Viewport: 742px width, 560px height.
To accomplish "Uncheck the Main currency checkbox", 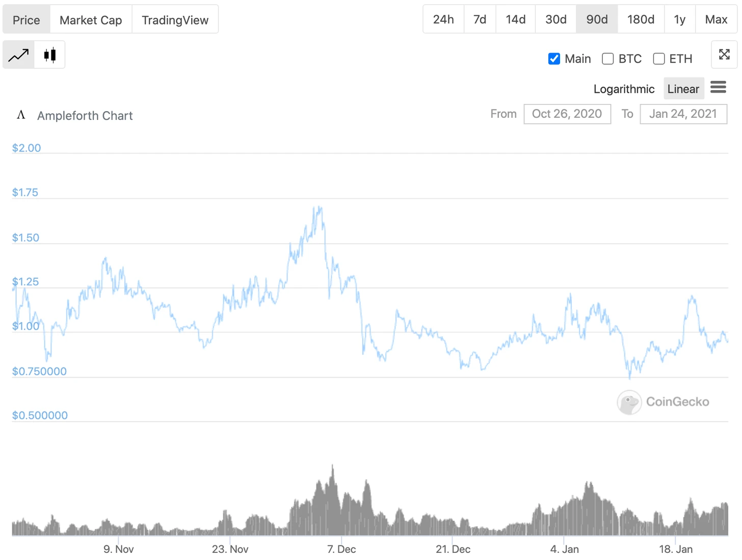I will (x=554, y=59).
